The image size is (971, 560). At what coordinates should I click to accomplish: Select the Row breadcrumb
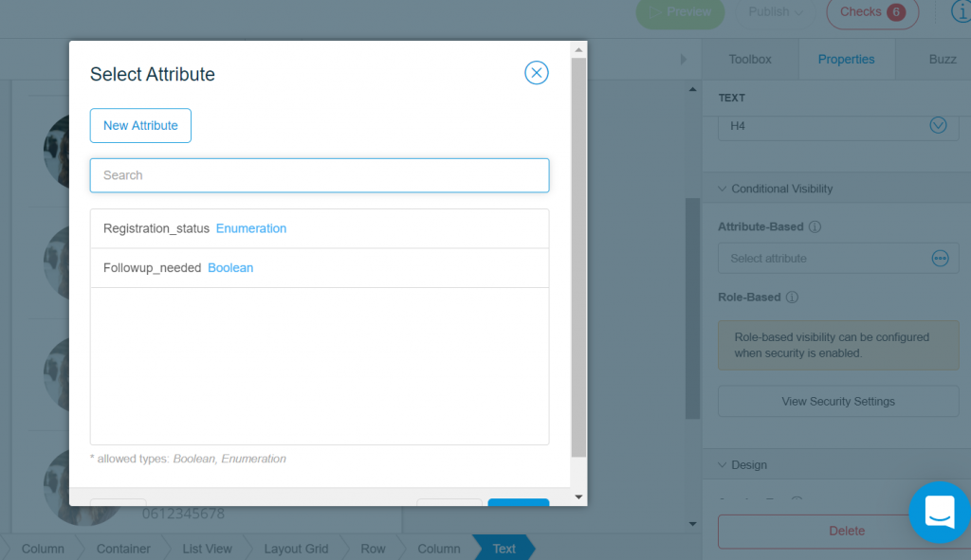tap(373, 549)
